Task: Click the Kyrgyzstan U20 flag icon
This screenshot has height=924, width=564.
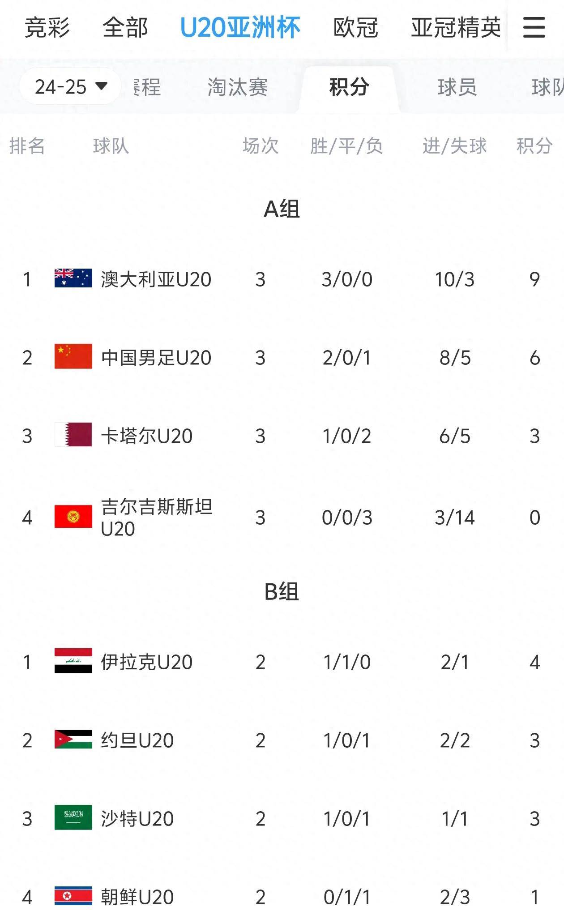Action: pos(73,517)
